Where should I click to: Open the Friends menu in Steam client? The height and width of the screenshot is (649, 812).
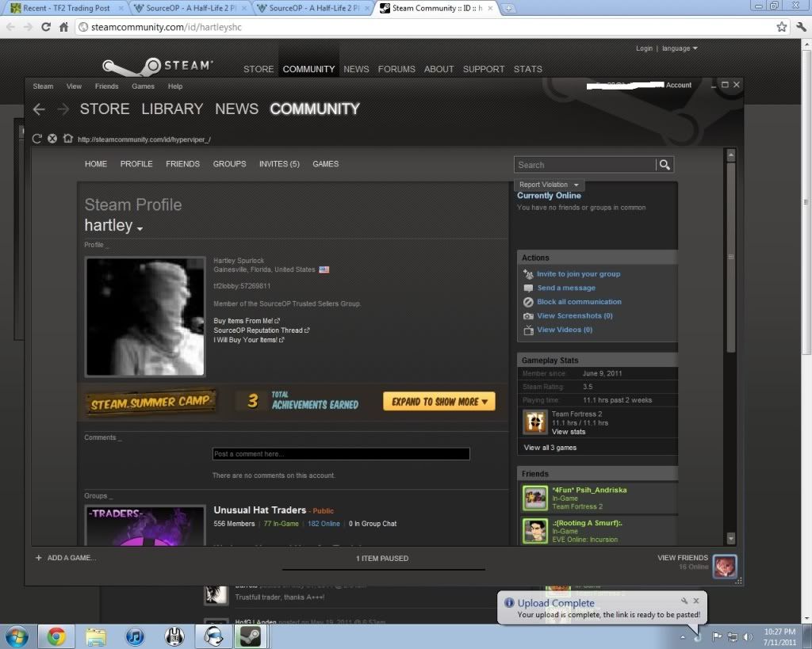point(107,86)
